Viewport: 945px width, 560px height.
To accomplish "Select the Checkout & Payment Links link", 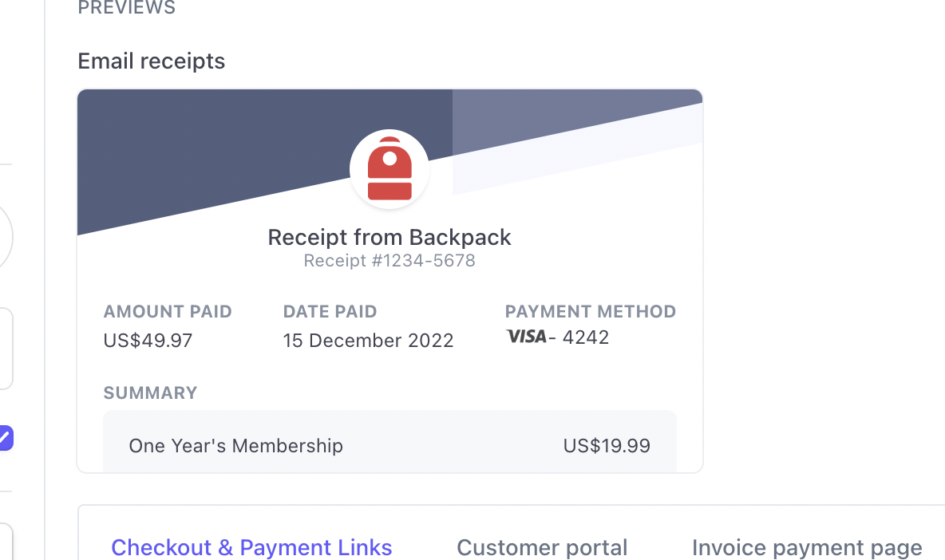I will (x=251, y=547).
